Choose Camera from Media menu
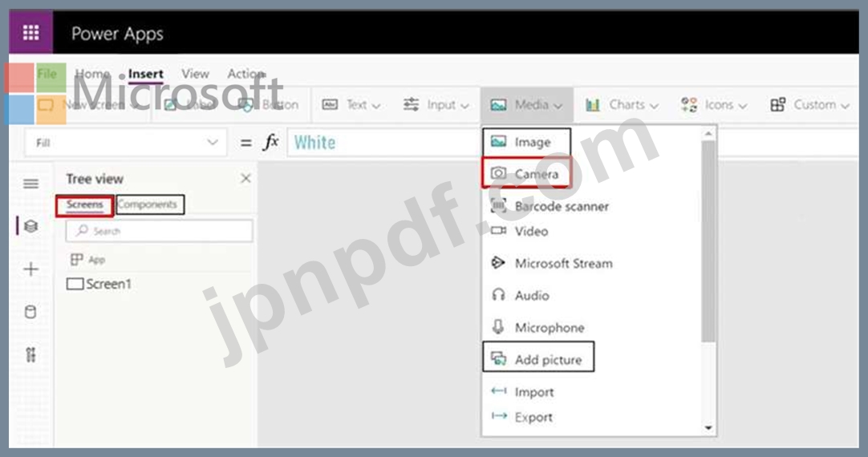Image resolution: width=868 pixels, height=457 pixels. (x=526, y=174)
